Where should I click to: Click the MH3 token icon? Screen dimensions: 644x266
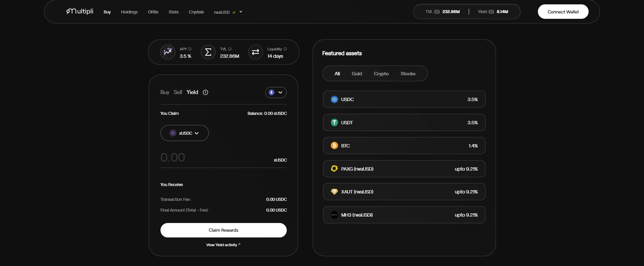(334, 215)
